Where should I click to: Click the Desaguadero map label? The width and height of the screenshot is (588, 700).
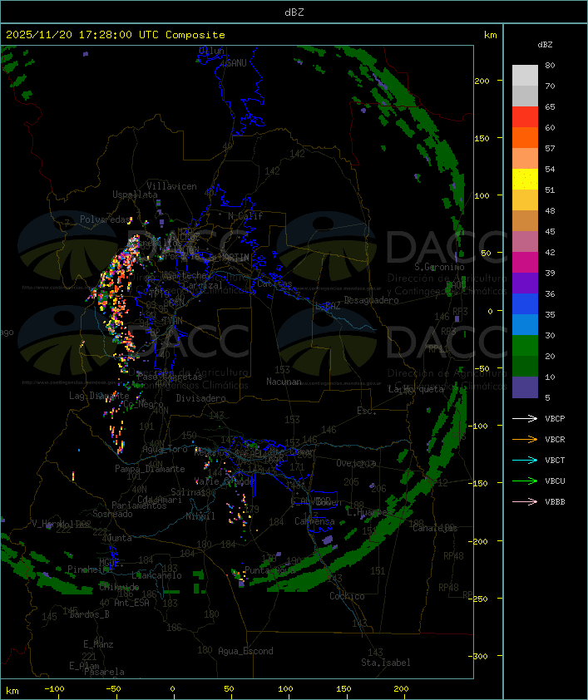pos(372,300)
